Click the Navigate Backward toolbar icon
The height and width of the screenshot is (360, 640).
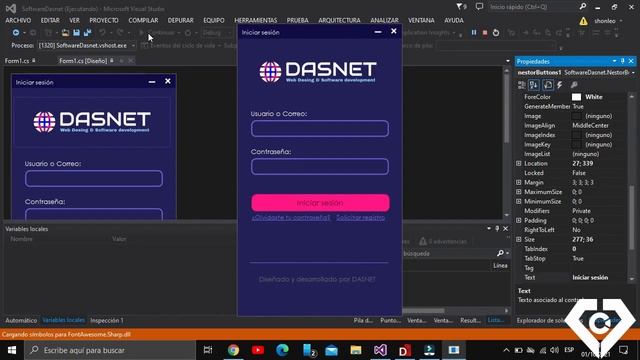16,33
